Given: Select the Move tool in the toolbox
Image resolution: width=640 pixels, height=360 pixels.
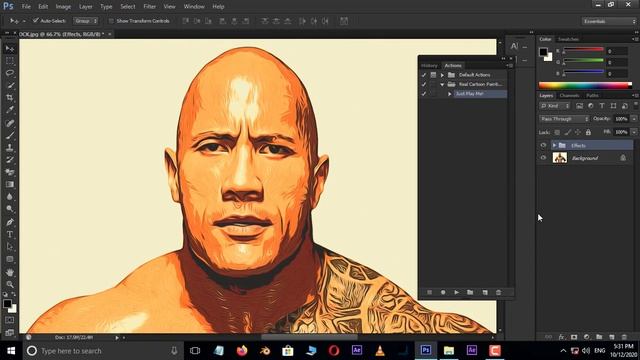Looking at the screenshot, I should coord(10,49).
